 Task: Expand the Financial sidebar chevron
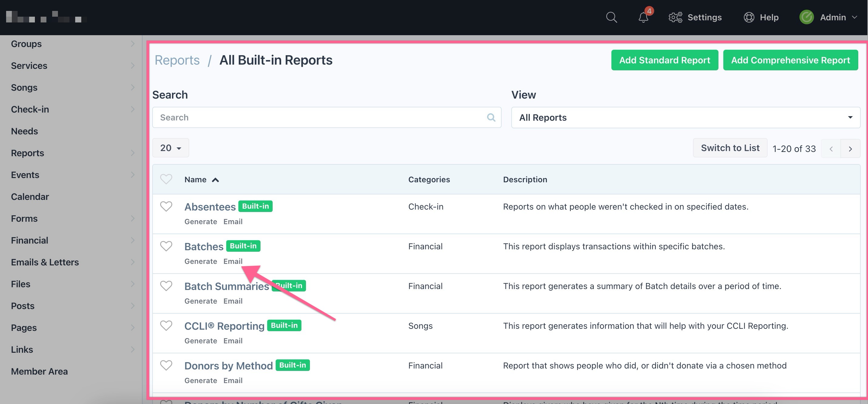click(133, 240)
